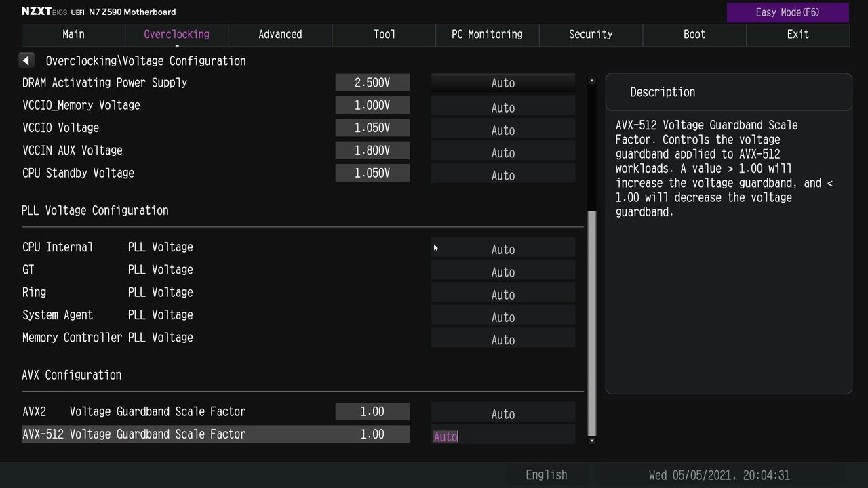Click the Description panel header

(x=728, y=92)
